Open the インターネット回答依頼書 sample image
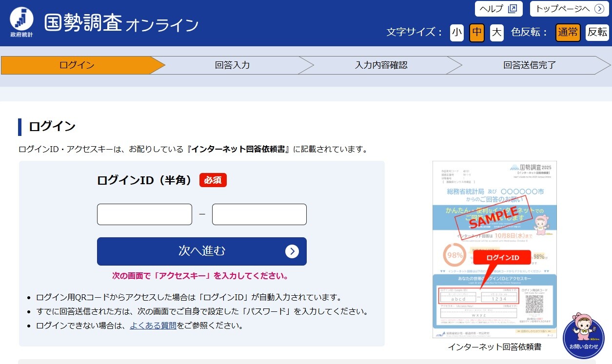This screenshot has height=364, width=612. click(x=494, y=250)
